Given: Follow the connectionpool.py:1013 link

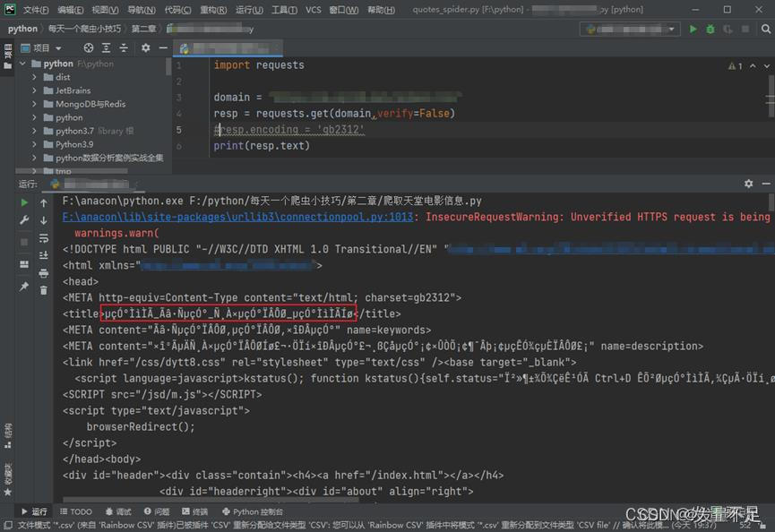Looking at the screenshot, I should point(237,217).
